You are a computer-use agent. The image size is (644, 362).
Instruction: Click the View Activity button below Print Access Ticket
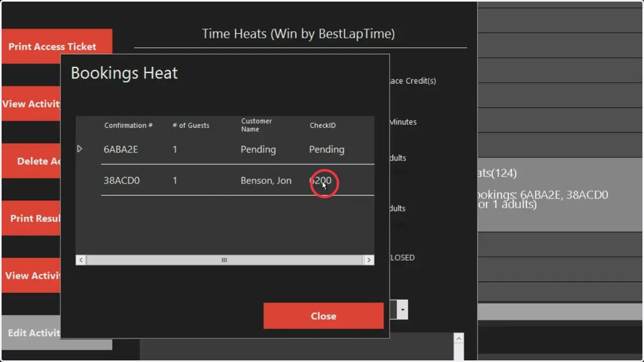point(31,104)
